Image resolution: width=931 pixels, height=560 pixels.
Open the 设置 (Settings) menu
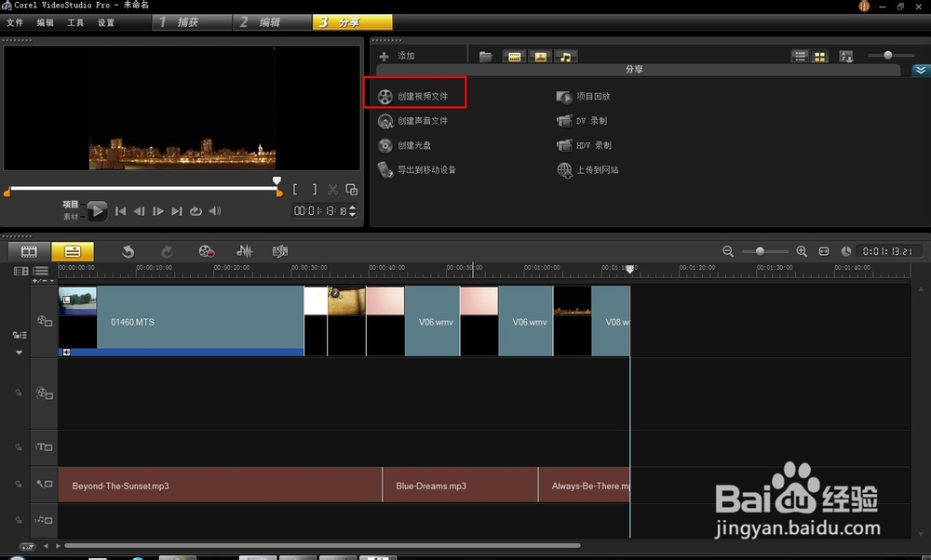(106, 22)
